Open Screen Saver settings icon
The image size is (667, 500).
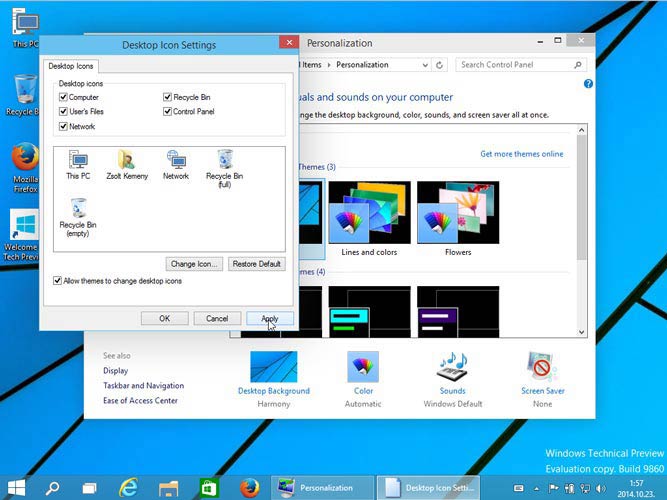[x=542, y=367]
